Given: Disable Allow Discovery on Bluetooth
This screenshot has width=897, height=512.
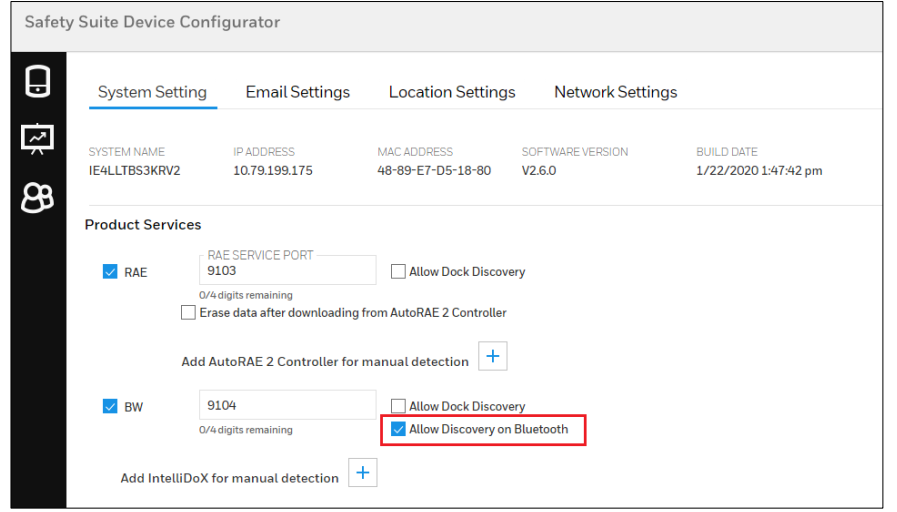Looking at the screenshot, I should point(398,430).
